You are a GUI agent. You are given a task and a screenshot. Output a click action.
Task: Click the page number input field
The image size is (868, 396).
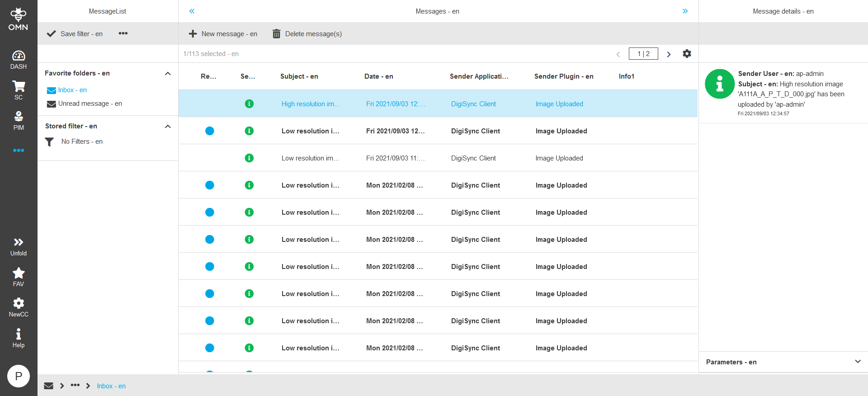(x=643, y=54)
